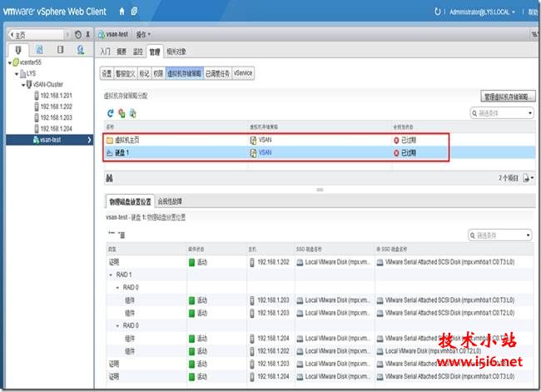Collapse the RAID 1 row
This screenshot has width=541, height=392.
(x=111, y=275)
